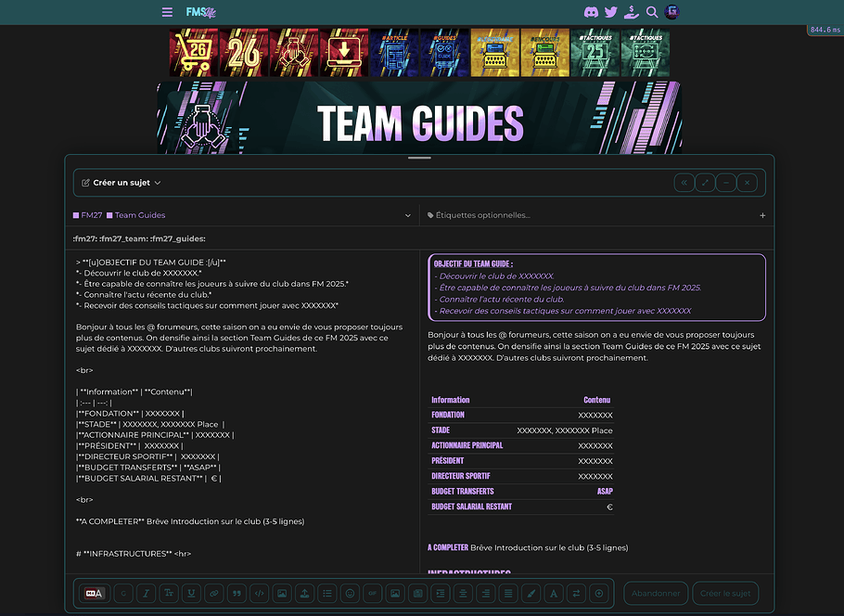The height and width of the screenshot is (616, 844).
Task: Click the plus icon beside the tags field
Action: pyautogui.click(x=762, y=215)
